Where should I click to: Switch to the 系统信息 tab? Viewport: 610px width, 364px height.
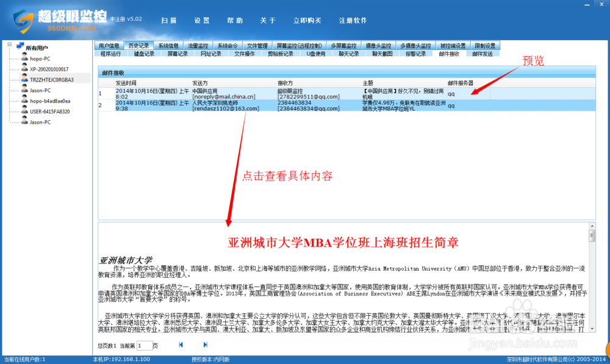click(168, 46)
